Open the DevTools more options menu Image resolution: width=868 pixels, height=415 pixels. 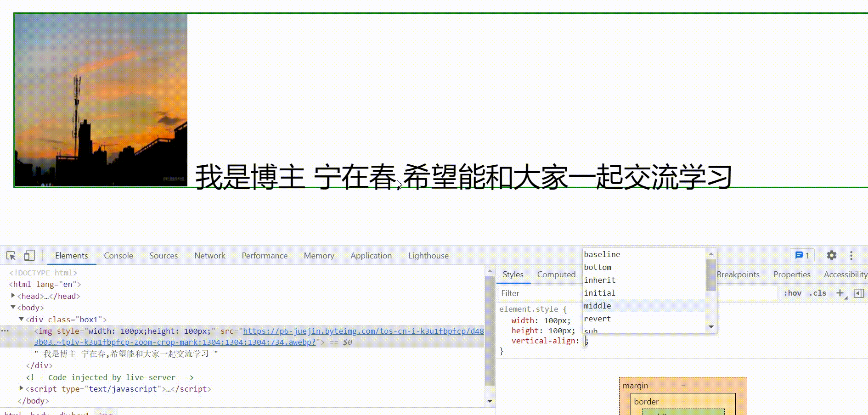(x=851, y=255)
